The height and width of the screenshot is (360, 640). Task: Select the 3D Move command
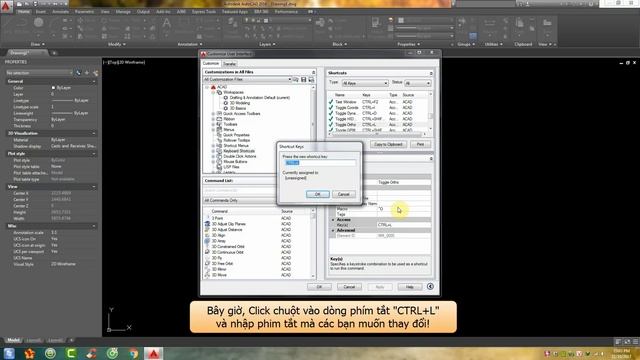pos(219,275)
